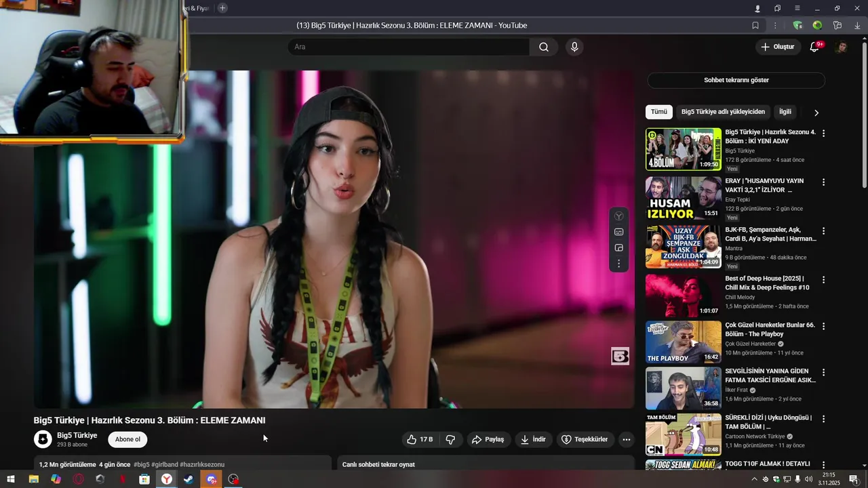Open HUSAM İZLİYOR video thumbnail
The image size is (868, 488).
(x=683, y=198)
